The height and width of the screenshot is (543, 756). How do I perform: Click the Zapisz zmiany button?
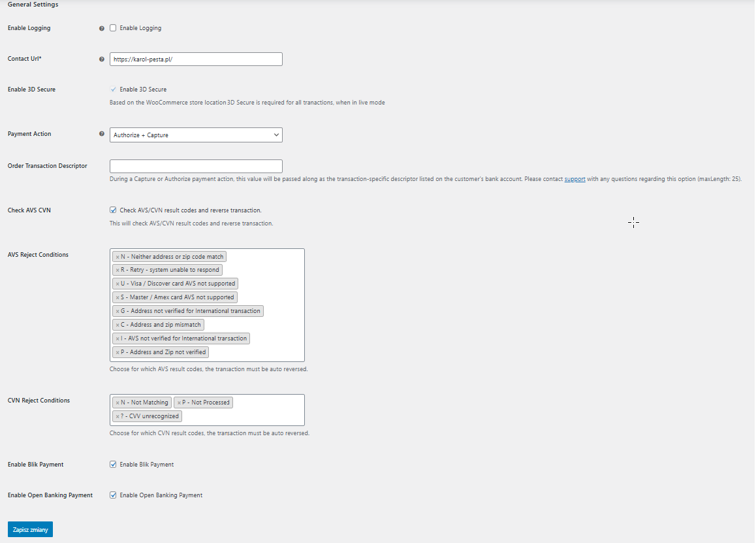(x=29, y=529)
